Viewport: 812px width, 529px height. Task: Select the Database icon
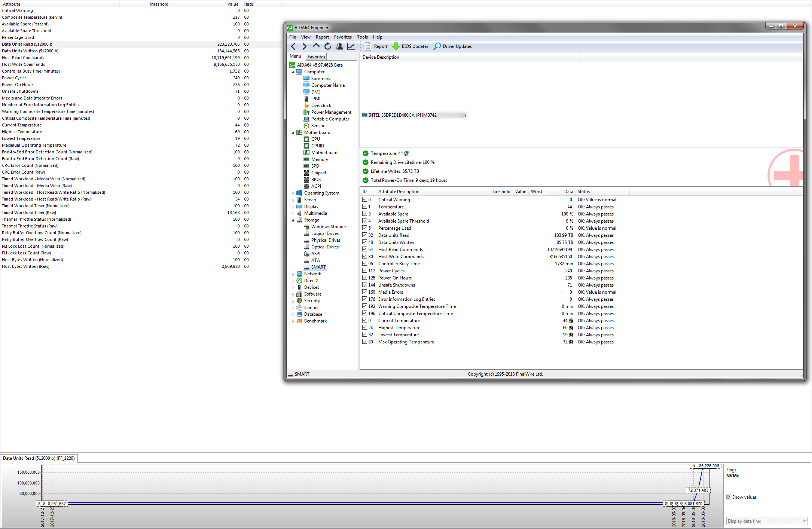pos(299,314)
